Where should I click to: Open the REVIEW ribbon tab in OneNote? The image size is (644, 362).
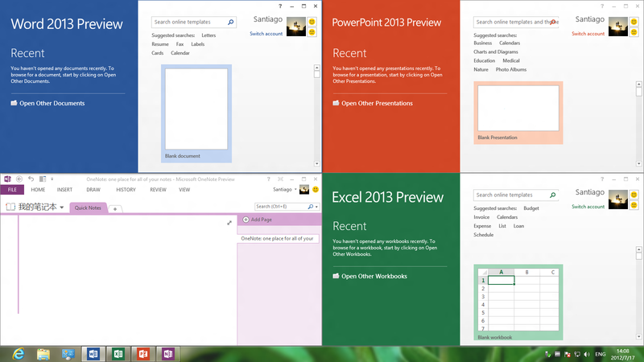158,190
